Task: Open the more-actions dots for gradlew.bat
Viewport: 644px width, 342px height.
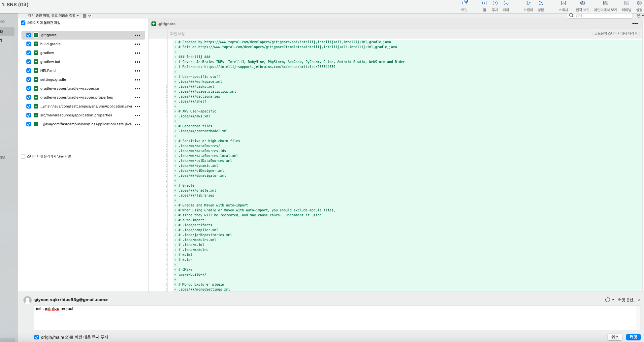Action: pos(138,62)
